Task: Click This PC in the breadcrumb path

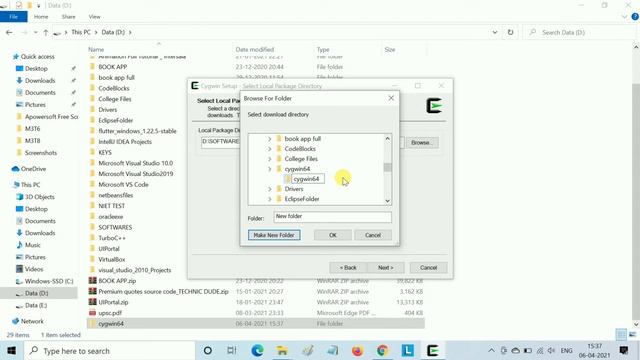Action: pyautogui.click(x=81, y=32)
